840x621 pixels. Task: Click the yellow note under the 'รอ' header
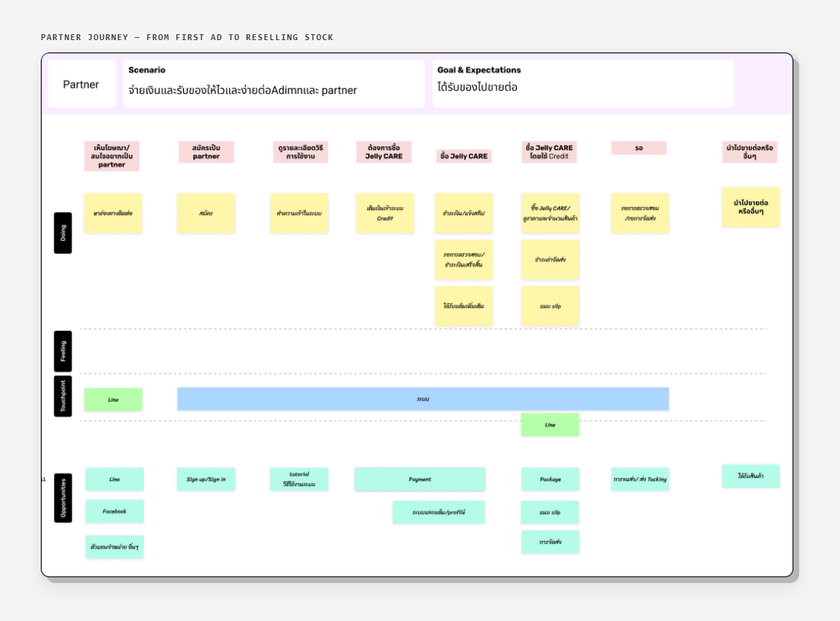pos(640,213)
